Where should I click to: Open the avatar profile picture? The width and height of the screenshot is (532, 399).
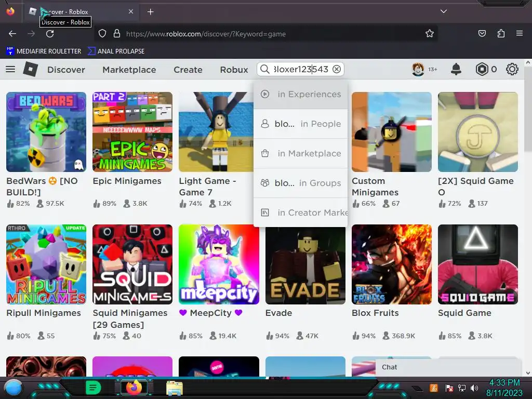click(418, 69)
